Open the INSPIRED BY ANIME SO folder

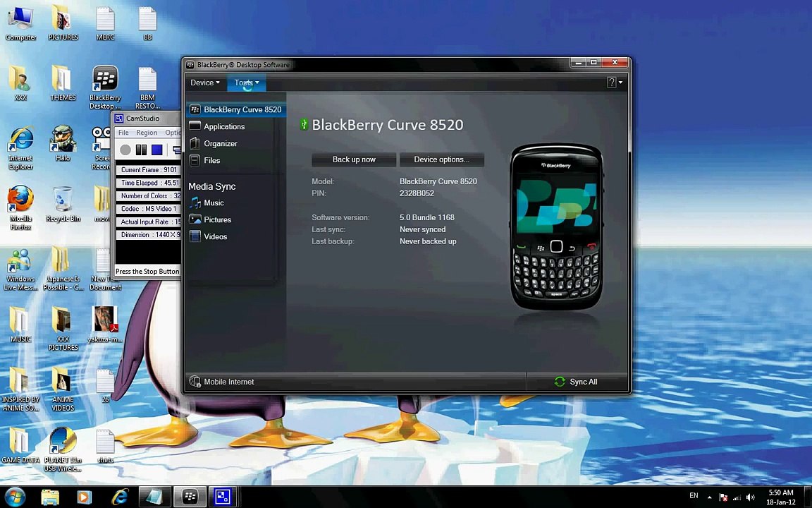tap(20, 389)
